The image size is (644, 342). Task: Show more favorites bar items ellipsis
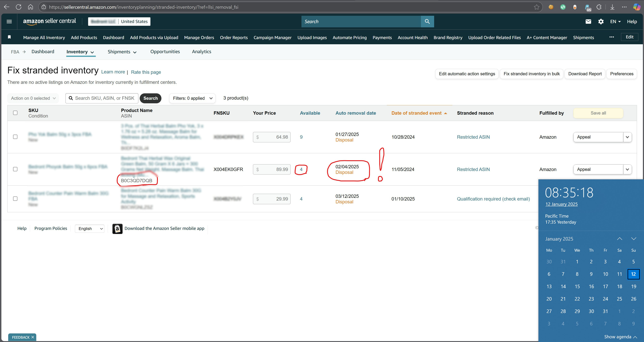click(x=611, y=37)
